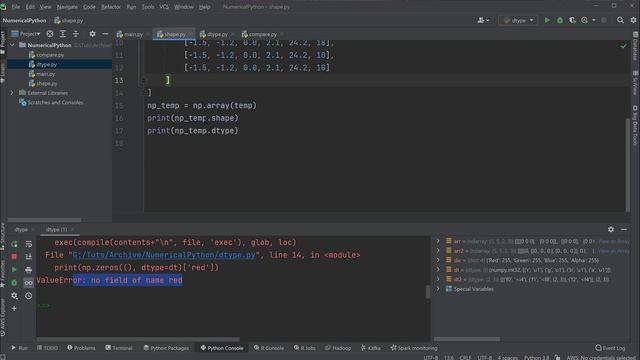Open the Terminal tool window button
Viewport: 640px width, 360px height.
(119, 348)
